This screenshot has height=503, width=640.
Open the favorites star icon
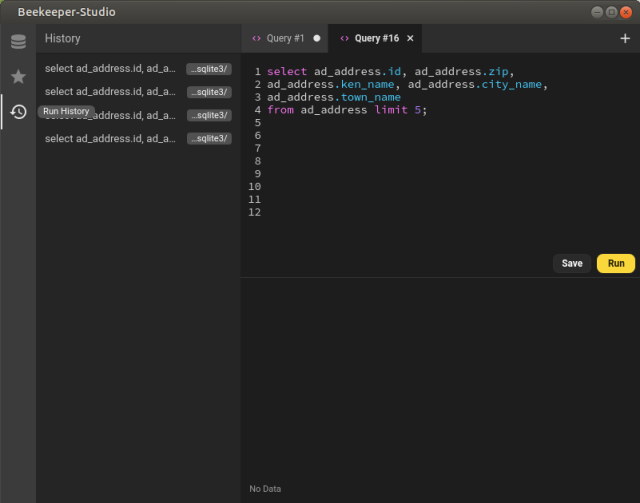(18, 77)
